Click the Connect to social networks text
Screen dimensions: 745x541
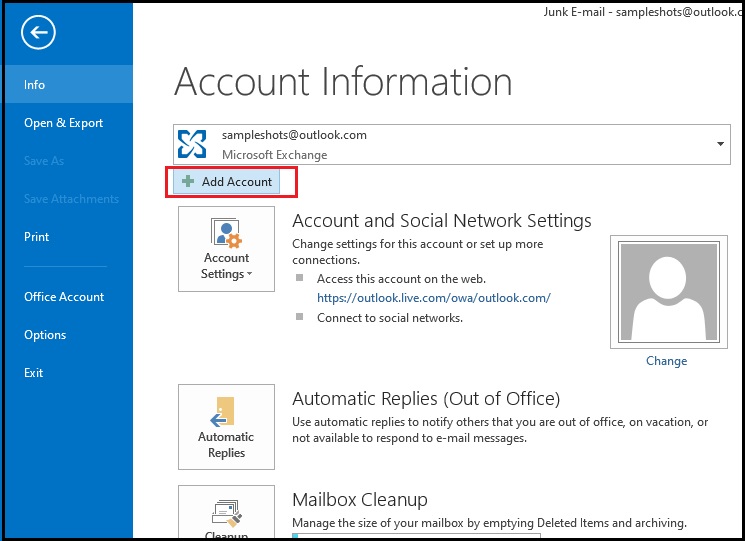(390, 318)
